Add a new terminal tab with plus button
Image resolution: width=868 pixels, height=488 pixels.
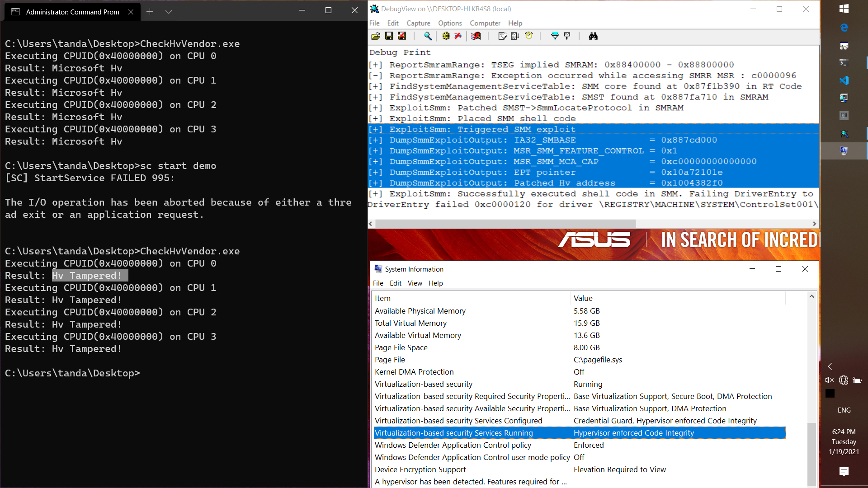click(150, 12)
